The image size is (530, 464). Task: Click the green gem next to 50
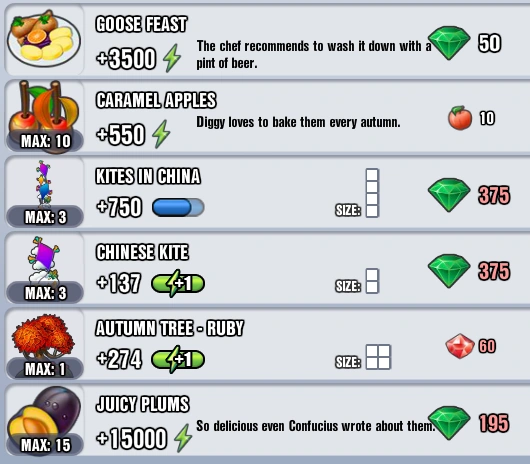click(x=449, y=43)
